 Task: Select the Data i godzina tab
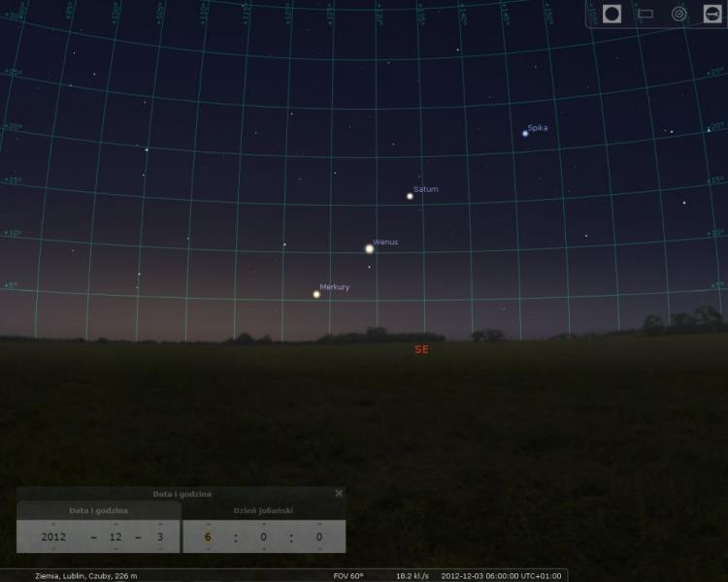tap(98, 509)
